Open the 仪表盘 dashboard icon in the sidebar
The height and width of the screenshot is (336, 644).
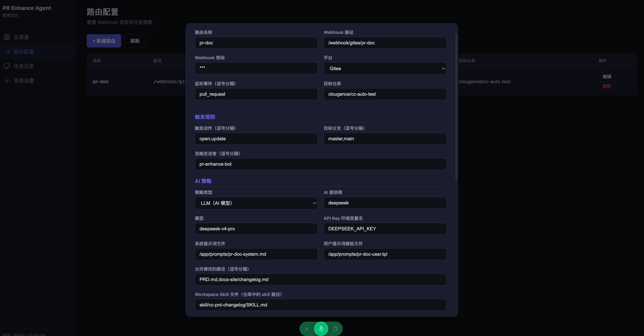click(7, 37)
